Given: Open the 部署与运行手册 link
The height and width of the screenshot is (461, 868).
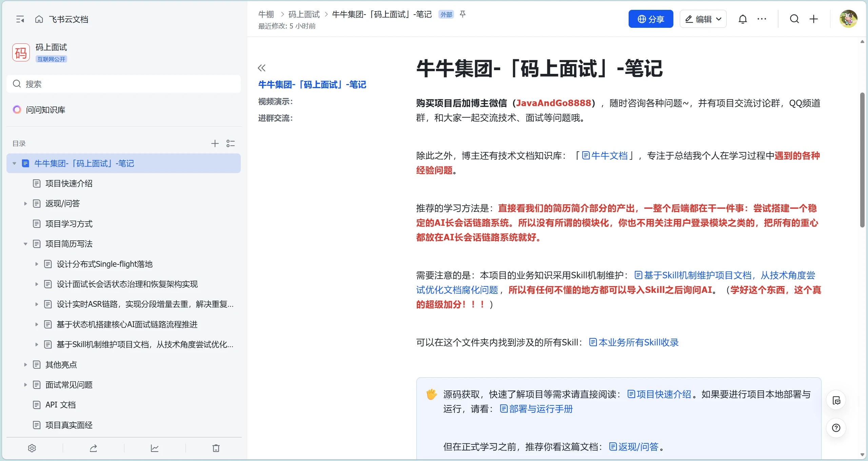Looking at the screenshot, I should coord(536,409).
